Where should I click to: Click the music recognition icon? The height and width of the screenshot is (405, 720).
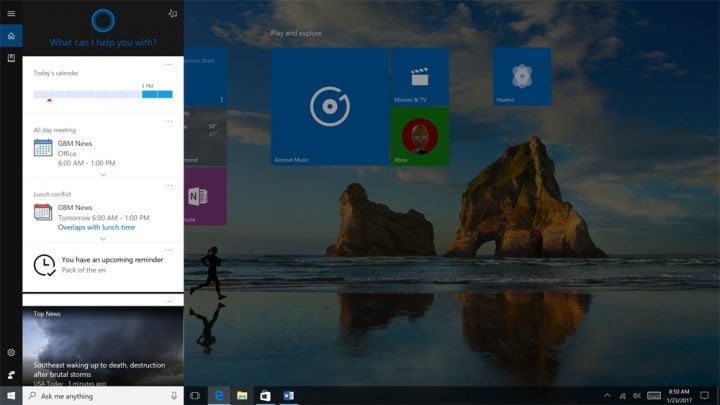click(172, 13)
